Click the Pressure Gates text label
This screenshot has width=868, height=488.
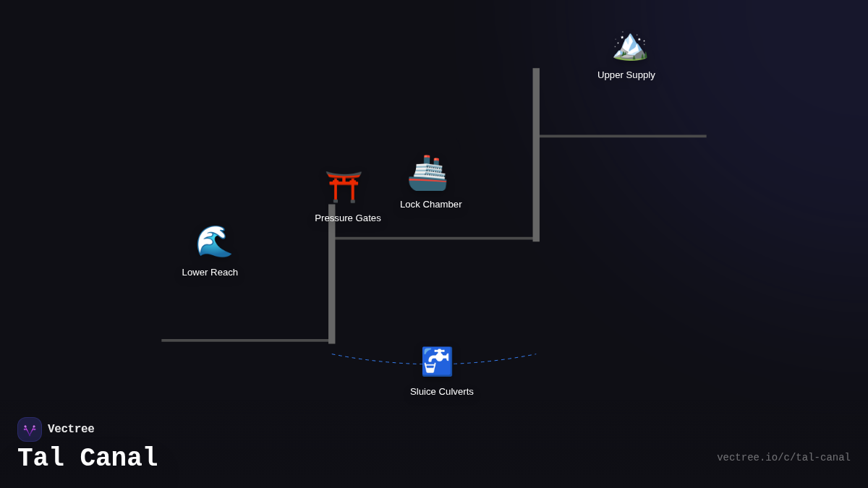tap(347, 218)
